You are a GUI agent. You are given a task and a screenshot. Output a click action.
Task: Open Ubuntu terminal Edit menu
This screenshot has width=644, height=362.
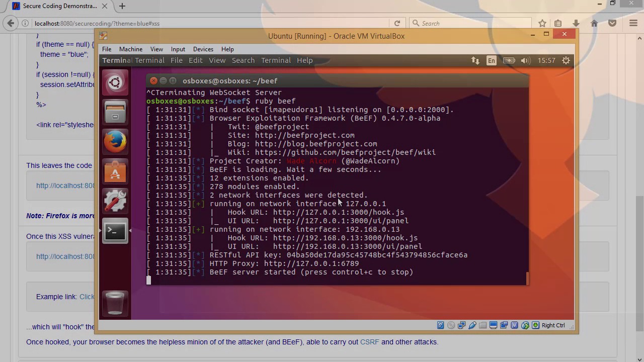[195, 60]
